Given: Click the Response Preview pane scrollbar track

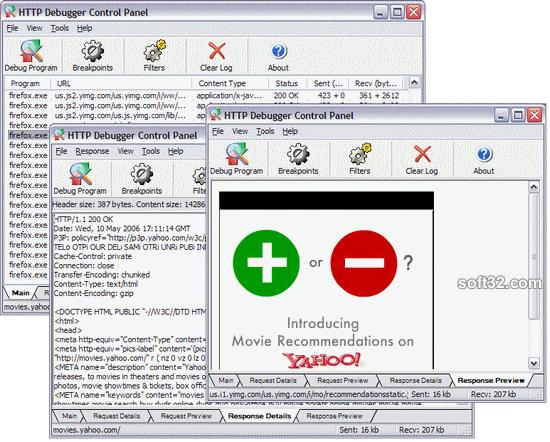Looking at the screenshot, I should [534, 339].
